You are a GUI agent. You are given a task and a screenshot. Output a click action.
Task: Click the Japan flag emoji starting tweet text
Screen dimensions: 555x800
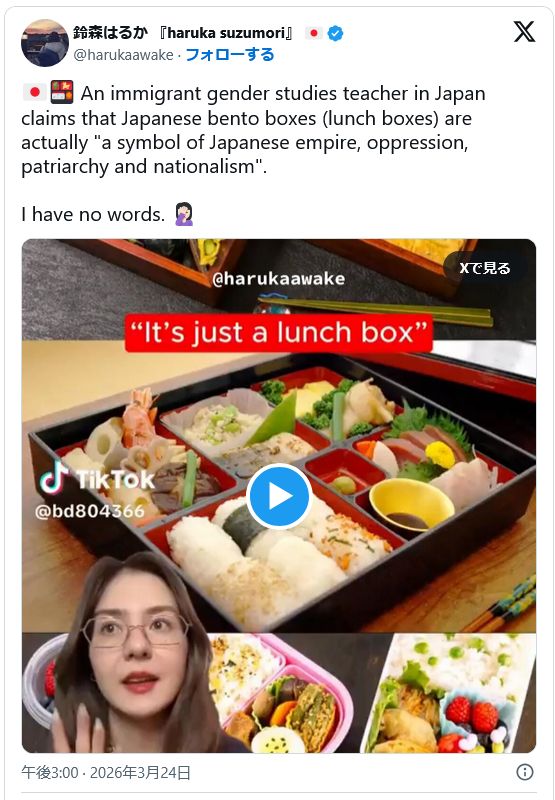tap(35, 92)
